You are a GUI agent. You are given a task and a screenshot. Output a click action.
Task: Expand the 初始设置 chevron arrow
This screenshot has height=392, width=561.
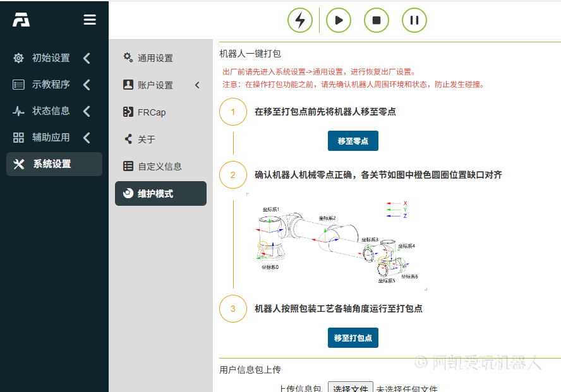pyautogui.click(x=87, y=58)
